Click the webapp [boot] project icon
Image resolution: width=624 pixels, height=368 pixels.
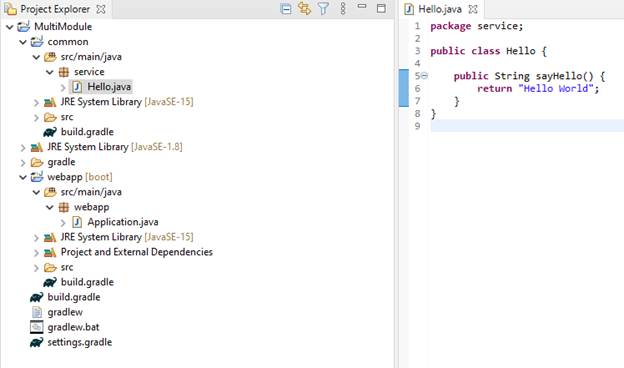[37, 177]
